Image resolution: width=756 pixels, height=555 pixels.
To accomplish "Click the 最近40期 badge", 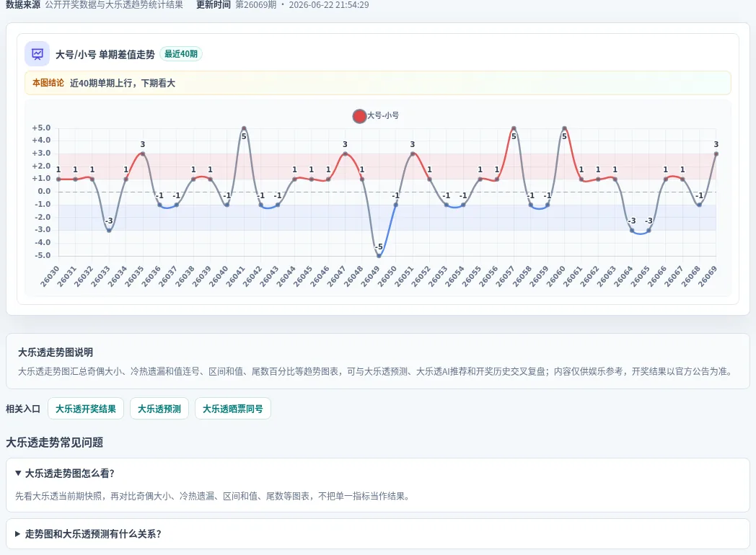I will pyautogui.click(x=181, y=54).
